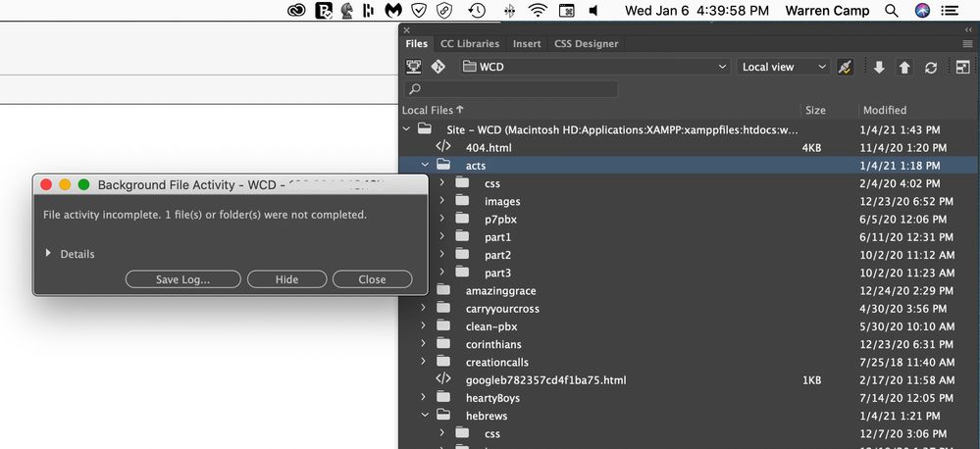
Task: Switch to the Insert tab
Action: (527, 44)
